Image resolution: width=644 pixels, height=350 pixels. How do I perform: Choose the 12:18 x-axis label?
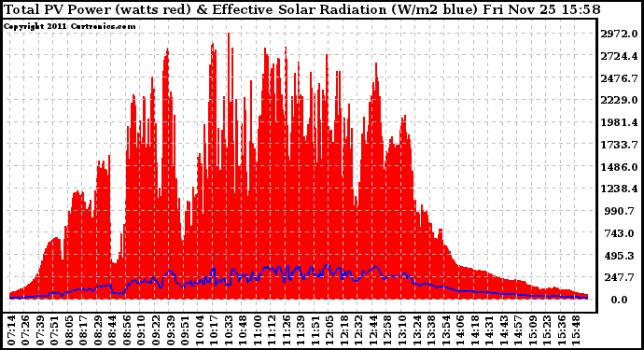click(344, 329)
